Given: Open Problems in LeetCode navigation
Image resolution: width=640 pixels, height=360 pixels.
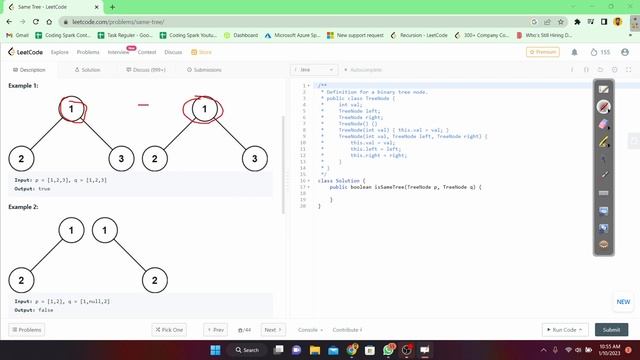Looking at the screenshot, I should 88,52.
